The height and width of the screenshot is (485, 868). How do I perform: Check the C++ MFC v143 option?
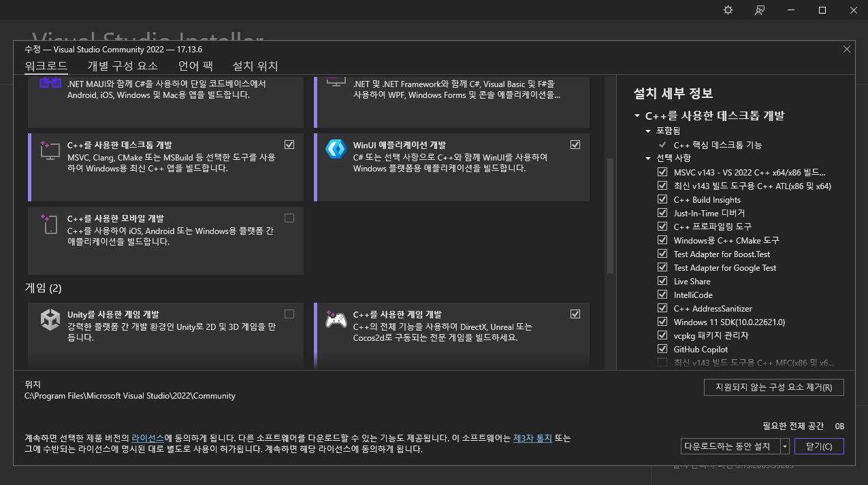point(662,363)
